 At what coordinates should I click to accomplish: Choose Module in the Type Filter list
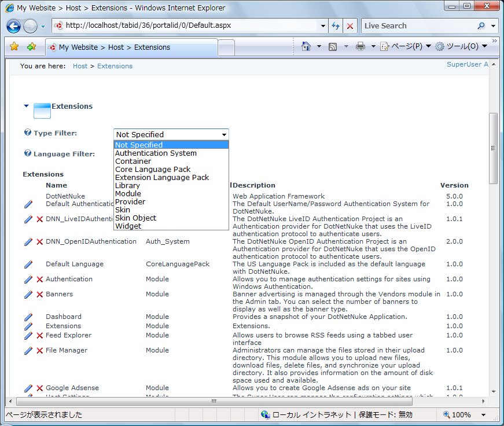point(171,193)
